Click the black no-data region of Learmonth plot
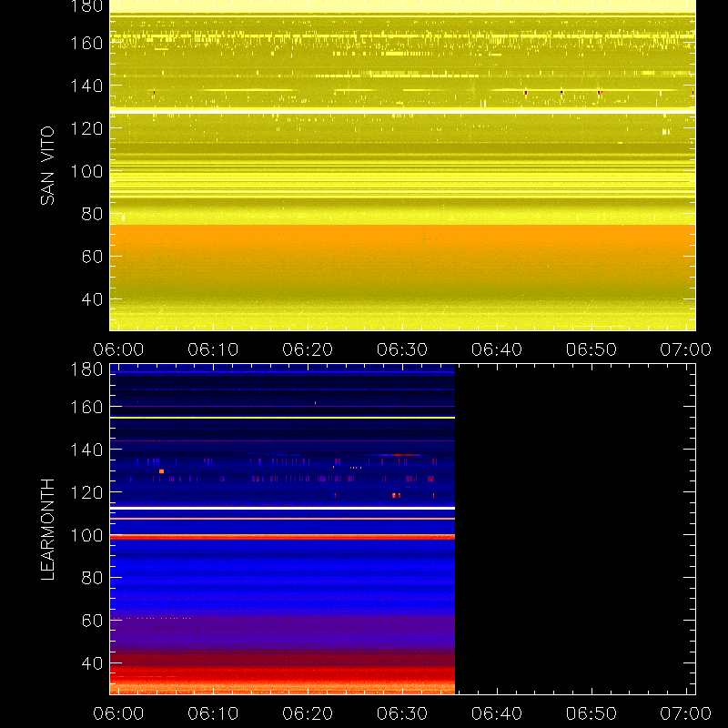The image size is (728, 728). pos(575,530)
